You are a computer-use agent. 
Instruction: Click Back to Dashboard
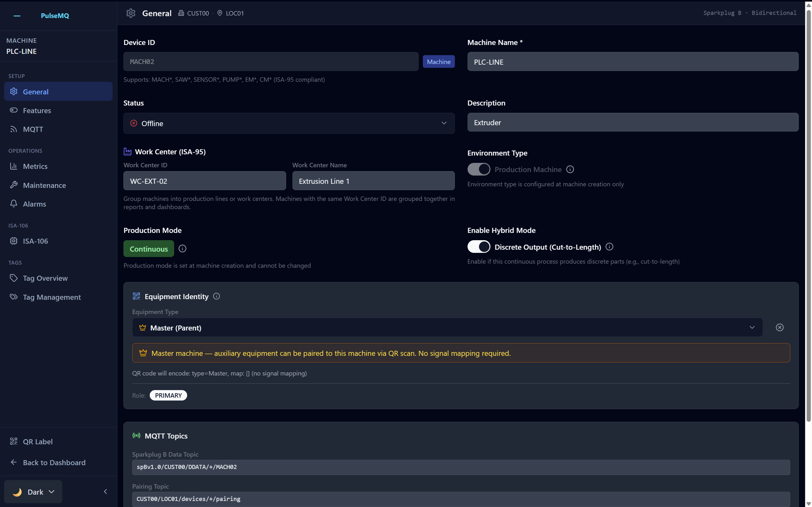pos(54,462)
